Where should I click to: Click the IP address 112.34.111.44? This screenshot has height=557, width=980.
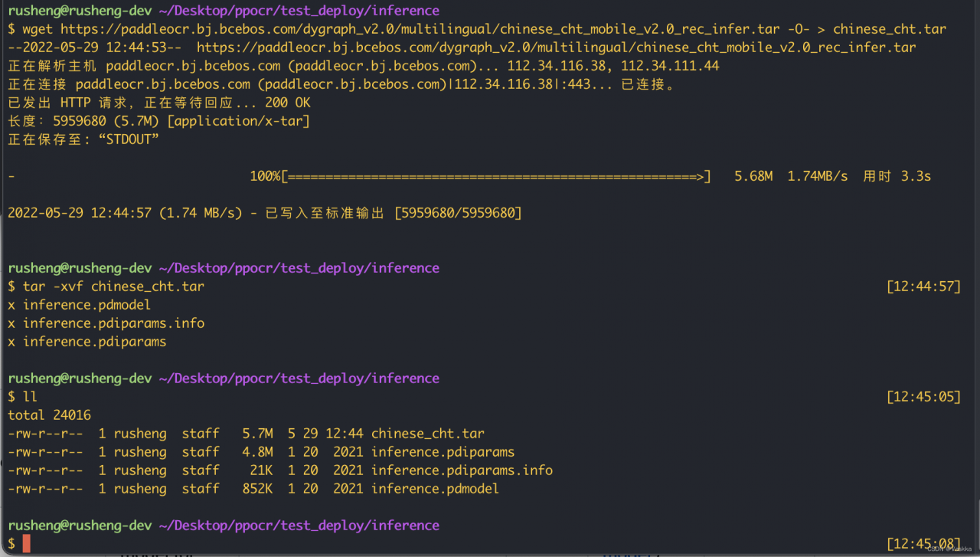(670, 66)
